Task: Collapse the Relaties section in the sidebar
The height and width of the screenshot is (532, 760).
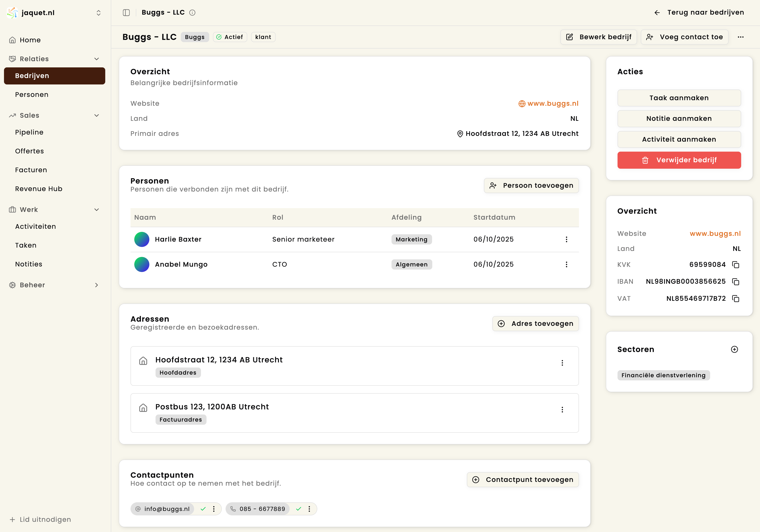Action: click(96, 59)
